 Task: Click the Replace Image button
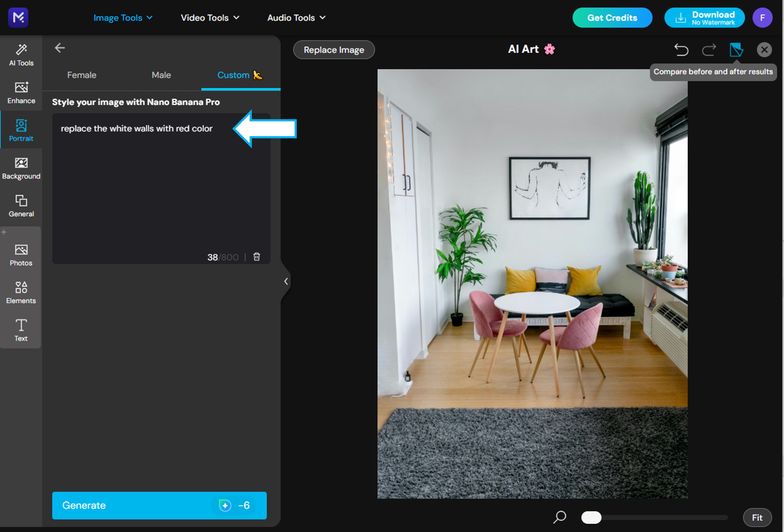pos(334,50)
